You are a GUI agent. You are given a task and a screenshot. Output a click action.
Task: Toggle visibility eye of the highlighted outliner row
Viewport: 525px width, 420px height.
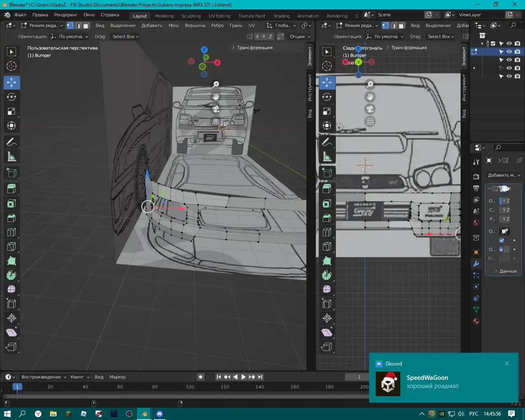[509, 52]
